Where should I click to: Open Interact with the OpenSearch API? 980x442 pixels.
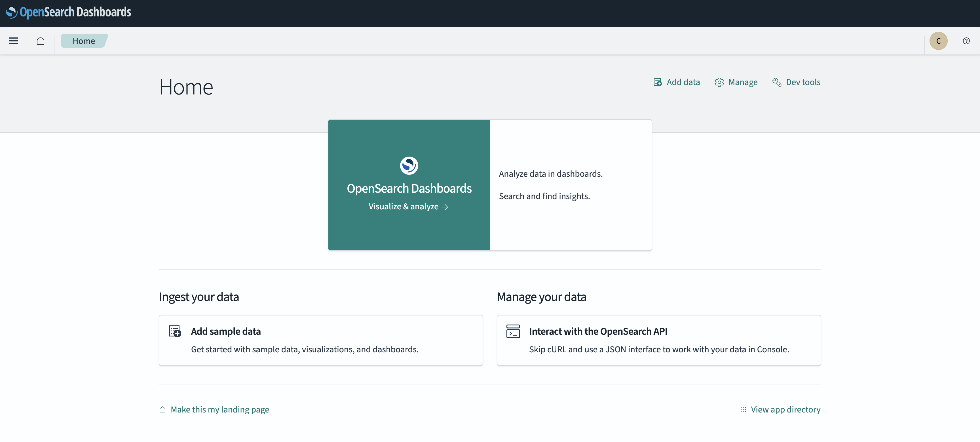(598, 331)
